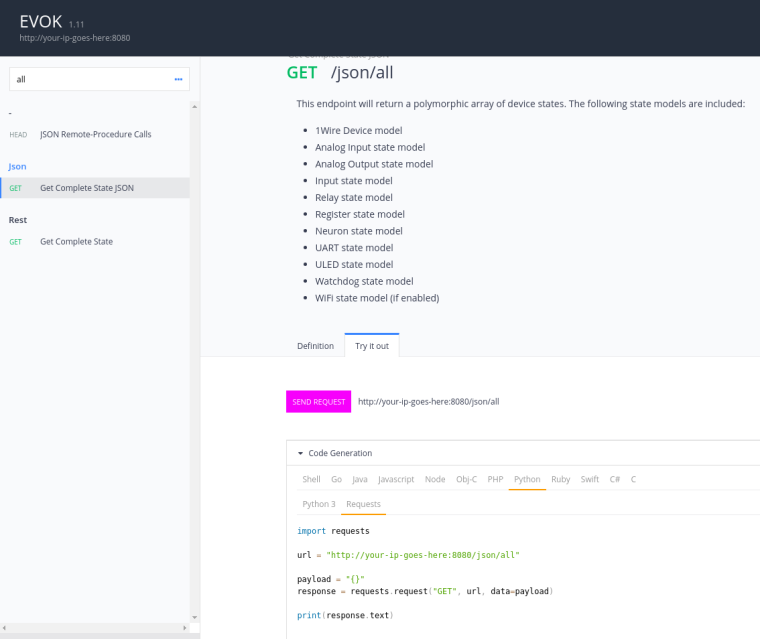This screenshot has width=760, height=639.
Task: Switch code generation to Javascript
Action: point(396,479)
